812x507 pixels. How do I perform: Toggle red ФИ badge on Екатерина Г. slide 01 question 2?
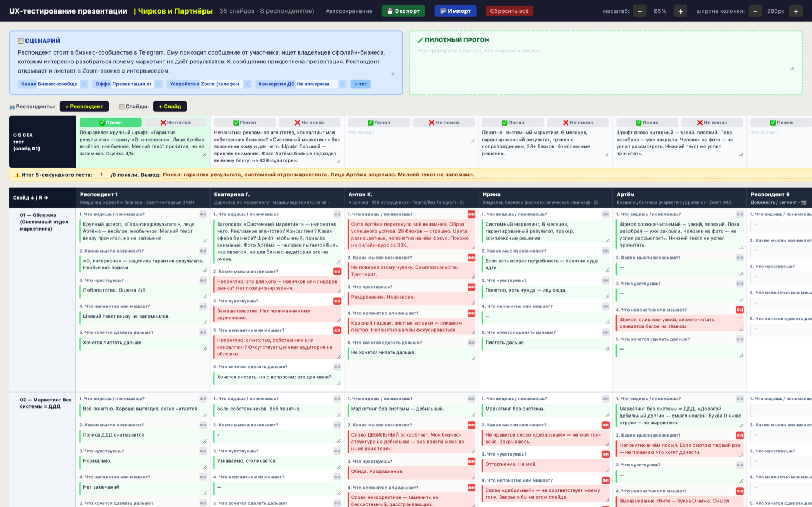tap(337, 272)
